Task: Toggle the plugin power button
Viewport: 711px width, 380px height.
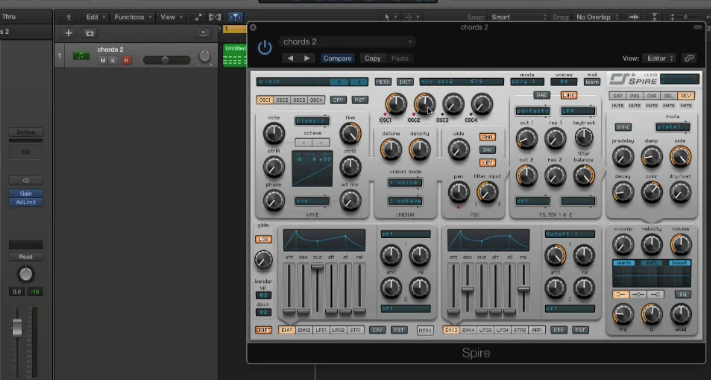Action: pyautogui.click(x=265, y=48)
